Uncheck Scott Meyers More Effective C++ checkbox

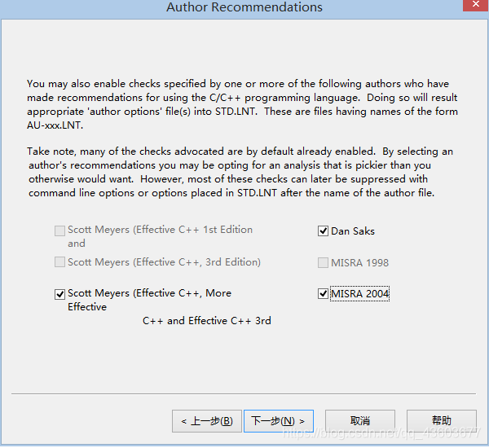59,294
